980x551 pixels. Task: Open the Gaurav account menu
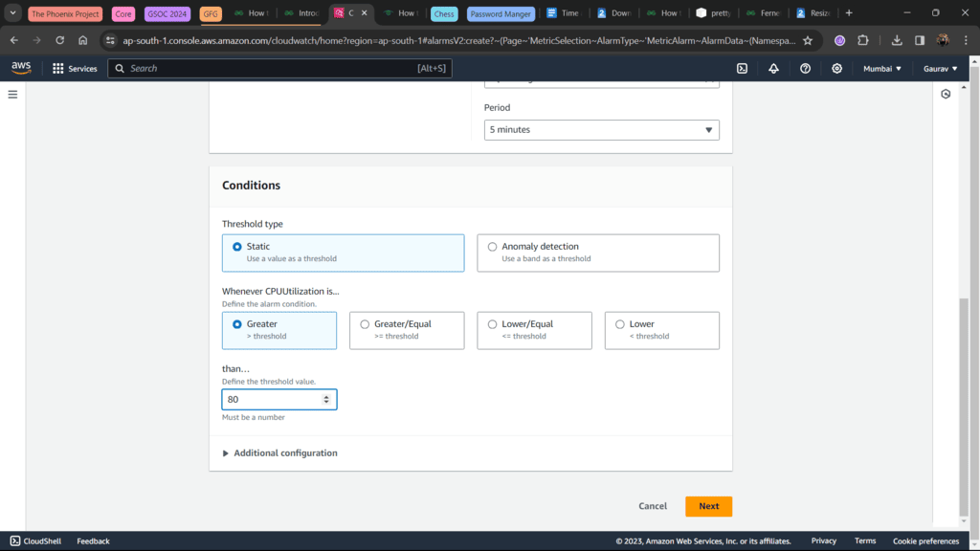point(940,69)
